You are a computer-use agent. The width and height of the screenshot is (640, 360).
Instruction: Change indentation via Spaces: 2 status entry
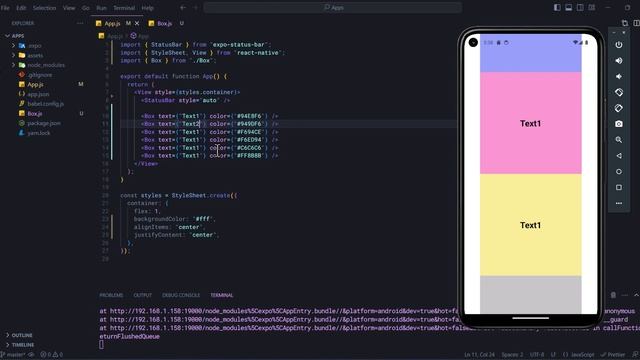pyautogui.click(x=512, y=355)
